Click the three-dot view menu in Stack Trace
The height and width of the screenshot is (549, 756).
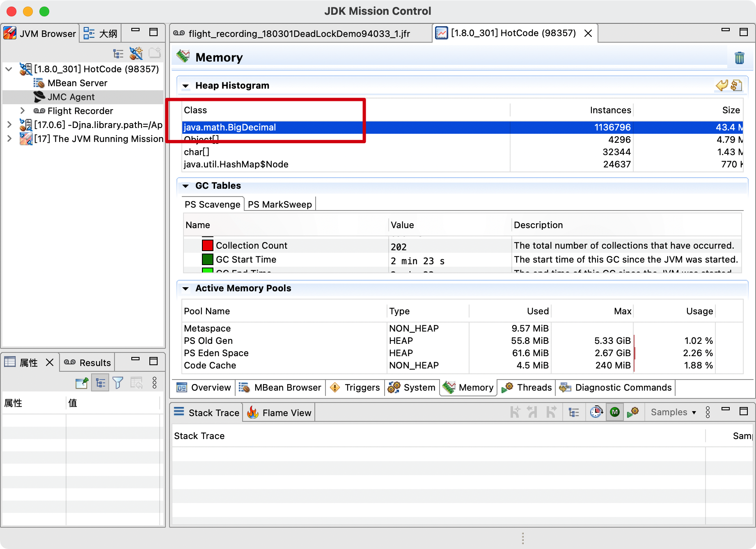[x=708, y=412]
